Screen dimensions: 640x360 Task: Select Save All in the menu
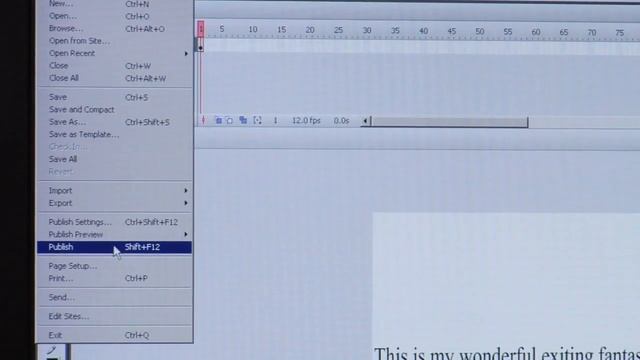[x=113, y=159]
